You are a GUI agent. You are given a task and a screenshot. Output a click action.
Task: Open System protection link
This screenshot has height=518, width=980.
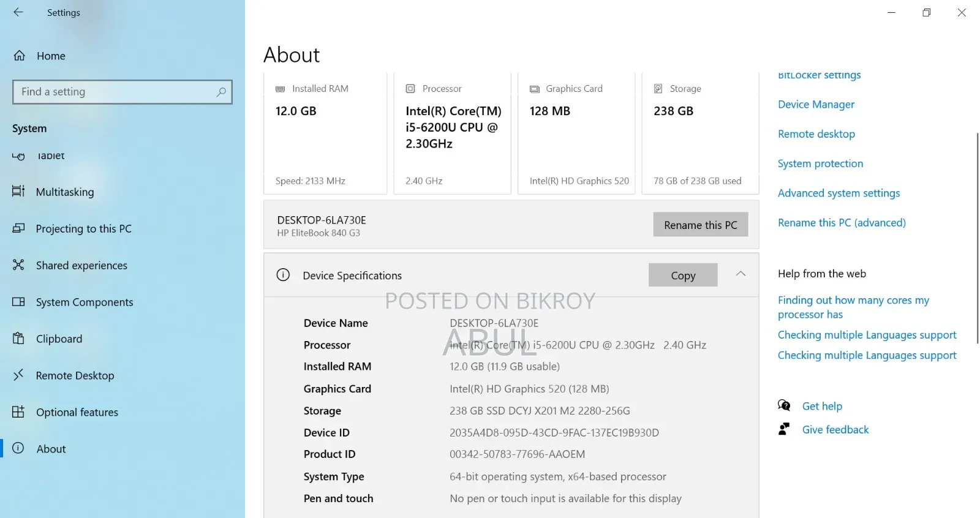[820, 163]
